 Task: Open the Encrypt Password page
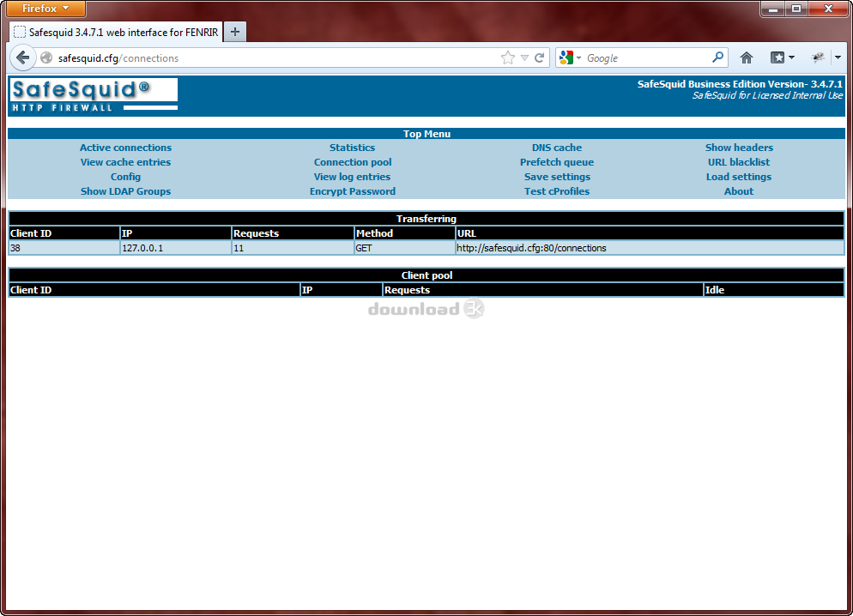pos(353,191)
